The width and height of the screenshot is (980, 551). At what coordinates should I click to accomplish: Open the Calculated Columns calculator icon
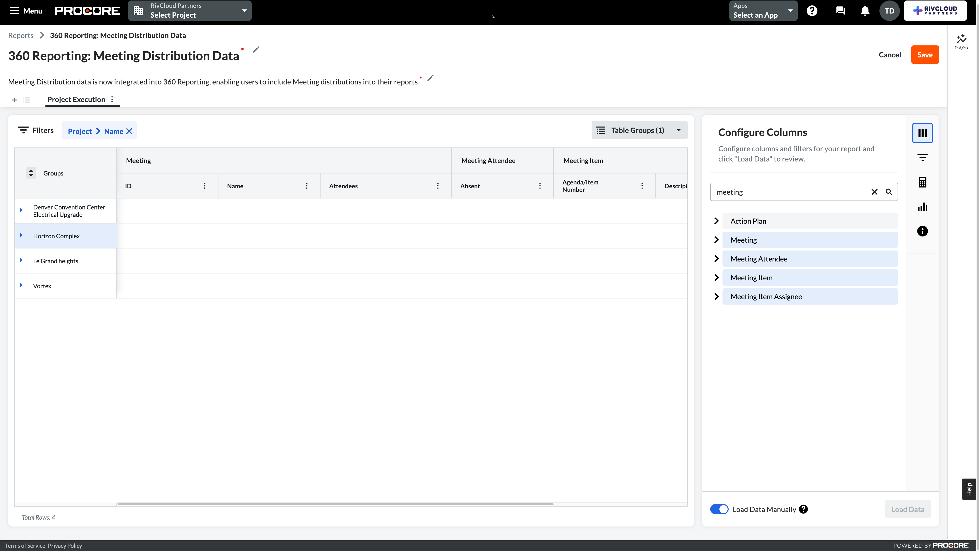pos(922,182)
